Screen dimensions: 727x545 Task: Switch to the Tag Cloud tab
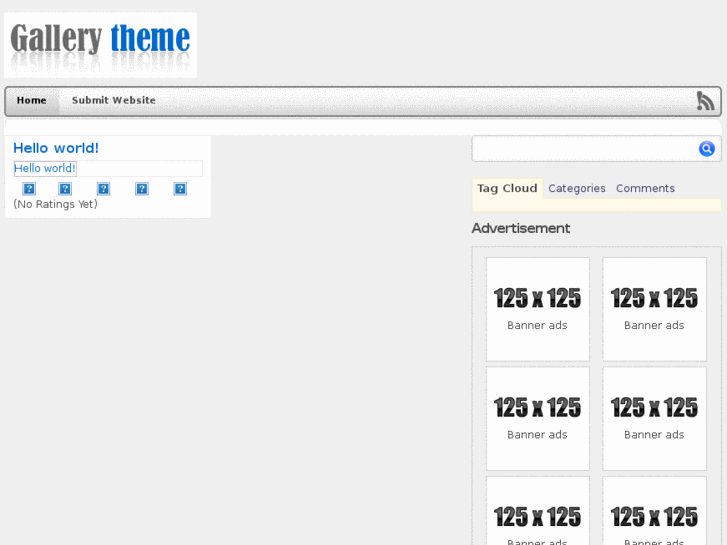pyautogui.click(x=507, y=188)
